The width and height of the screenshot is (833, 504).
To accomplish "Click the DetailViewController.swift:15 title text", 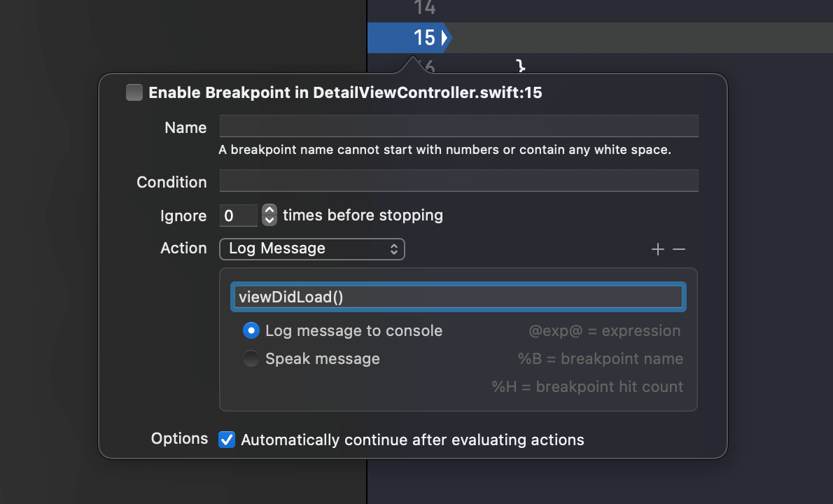I will tap(427, 92).
